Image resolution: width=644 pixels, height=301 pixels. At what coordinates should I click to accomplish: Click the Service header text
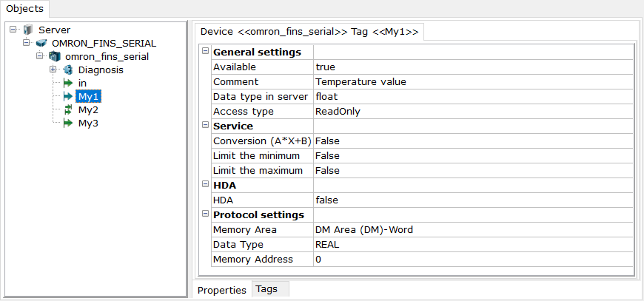(233, 126)
